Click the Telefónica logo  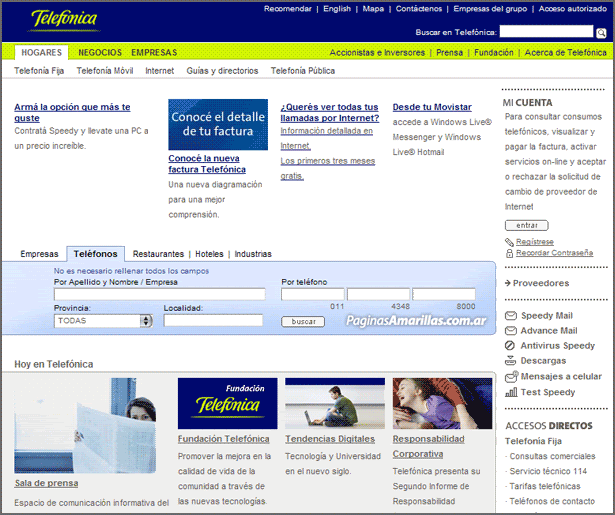[64, 20]
